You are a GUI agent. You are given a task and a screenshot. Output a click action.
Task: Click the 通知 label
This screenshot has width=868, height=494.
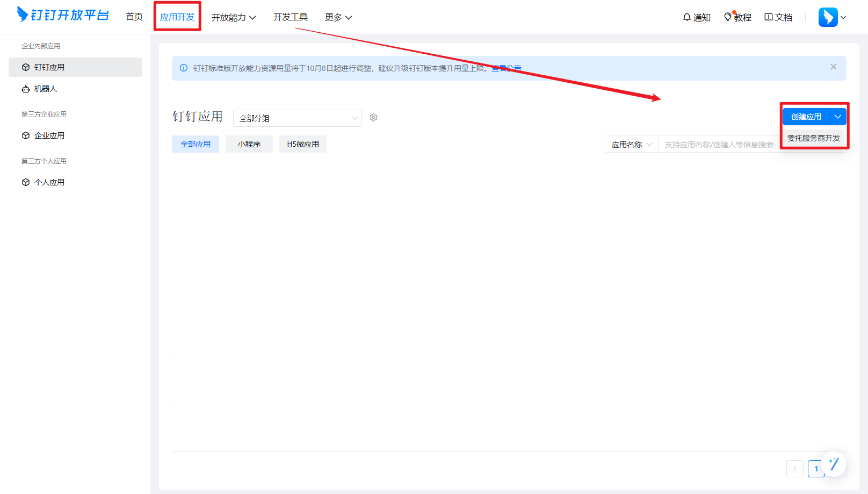tap(702, 17)
